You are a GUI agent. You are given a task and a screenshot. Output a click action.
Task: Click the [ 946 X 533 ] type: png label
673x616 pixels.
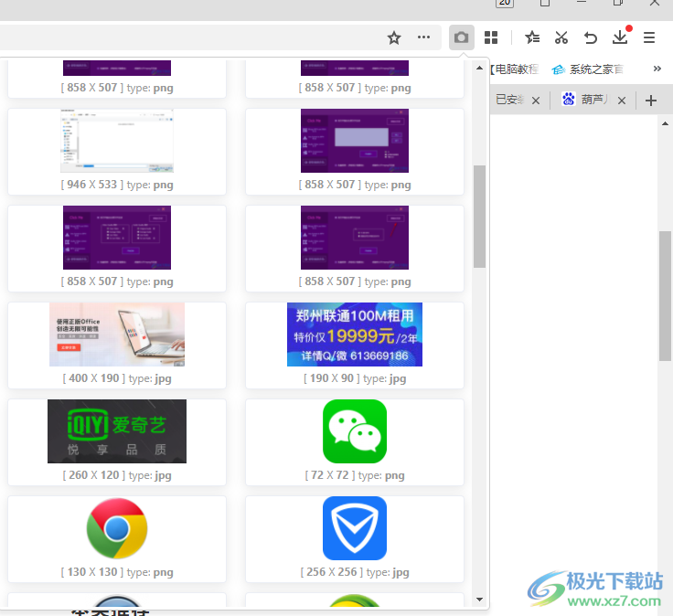pos(117,185)
